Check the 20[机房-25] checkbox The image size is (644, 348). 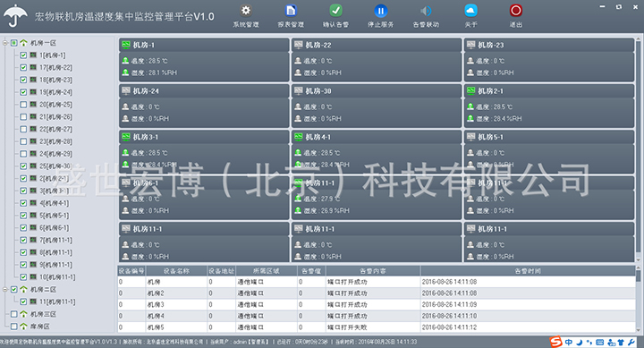[23, 105]
